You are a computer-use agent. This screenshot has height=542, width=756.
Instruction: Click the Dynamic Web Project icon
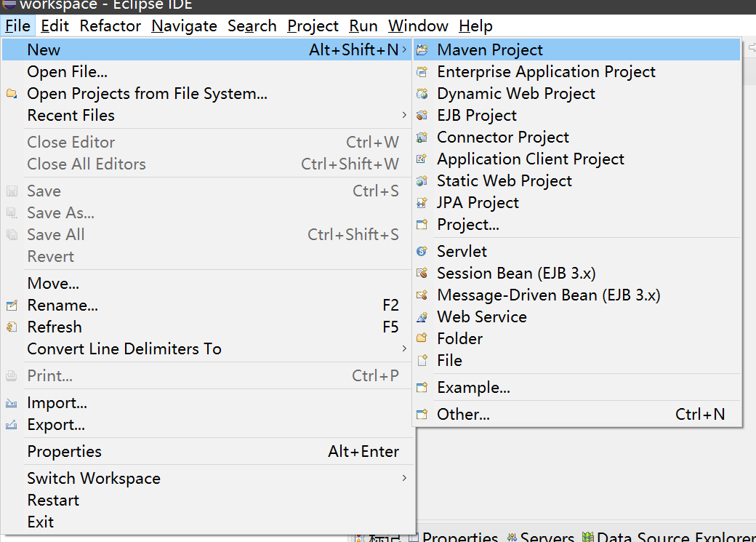422,94
